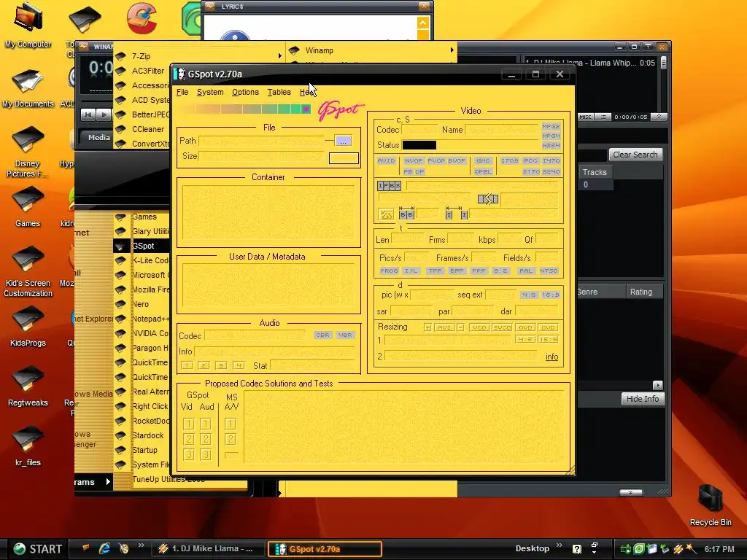This screenshot has width=747, height=560.
Task: Run MS A/V test 1
Action: click(231, 424)
